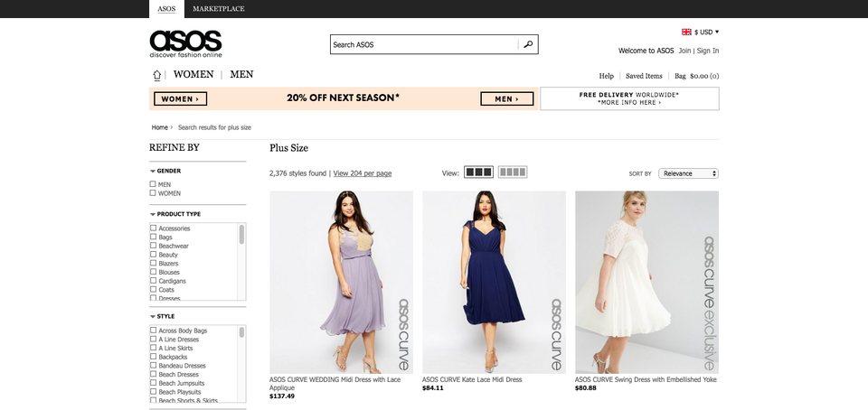Check Bandeau Dresses style
Viewport: 868px width, 410px height.
coord(154,365)
